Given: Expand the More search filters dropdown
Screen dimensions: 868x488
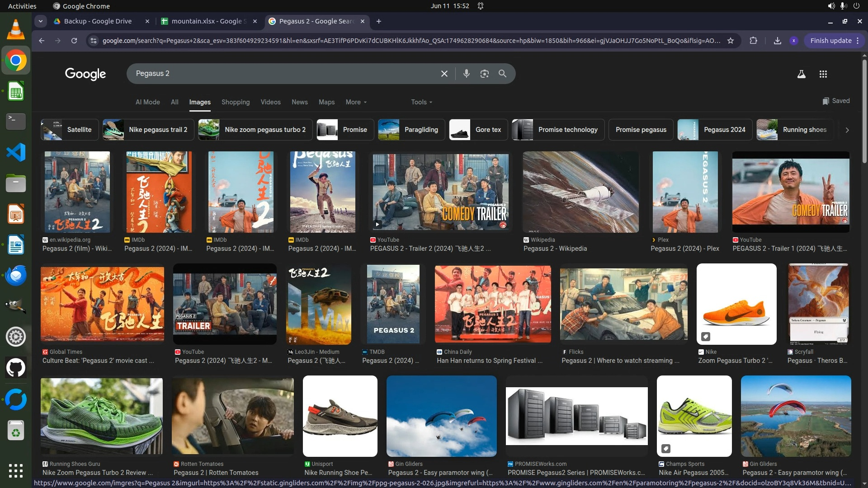Looking at the screenshot, I should click(x=356, y=102).
